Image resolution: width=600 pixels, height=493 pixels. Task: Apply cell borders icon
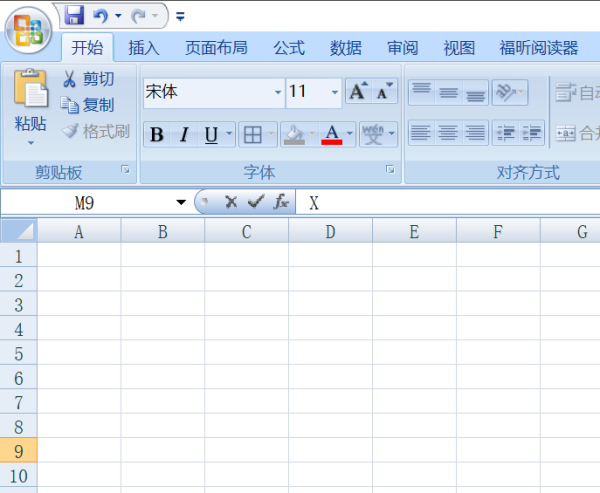coord(253,135)
